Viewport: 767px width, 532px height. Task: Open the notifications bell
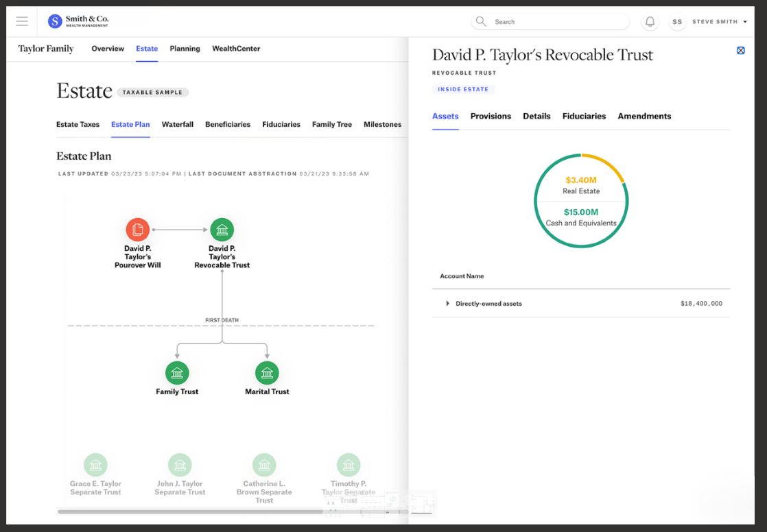(x=650, y=21)
